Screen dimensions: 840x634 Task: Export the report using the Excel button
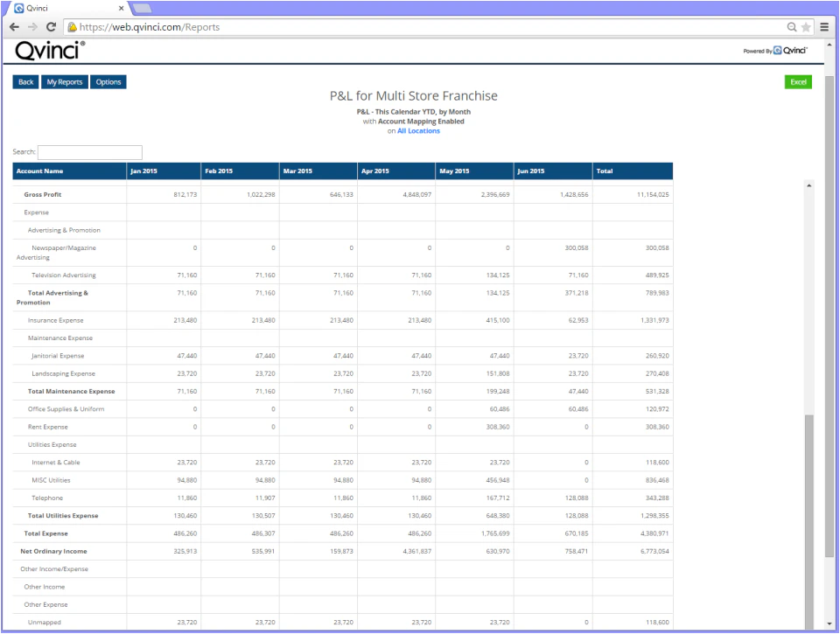point(797,80)
